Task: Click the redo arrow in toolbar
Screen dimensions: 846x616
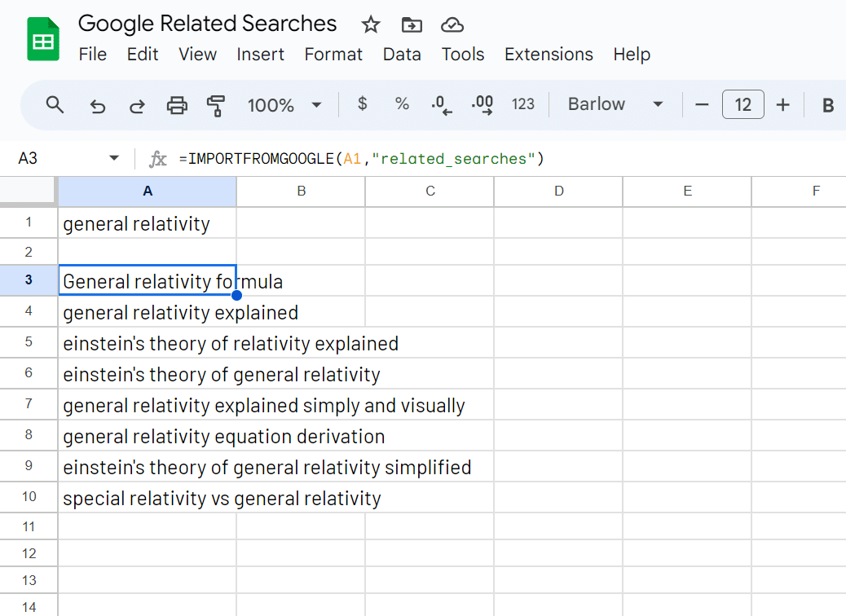Action: pyautogui.click(x=138, y=105)
